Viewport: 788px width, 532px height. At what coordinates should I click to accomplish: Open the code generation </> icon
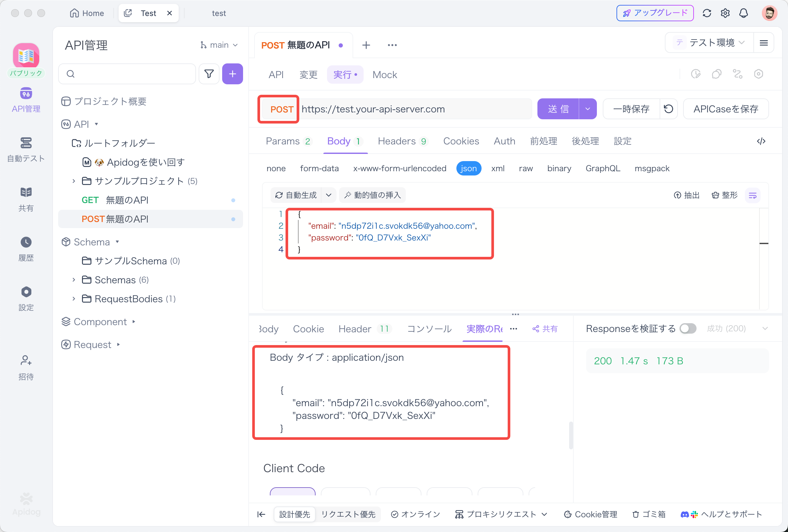click(x=761, y=141)
